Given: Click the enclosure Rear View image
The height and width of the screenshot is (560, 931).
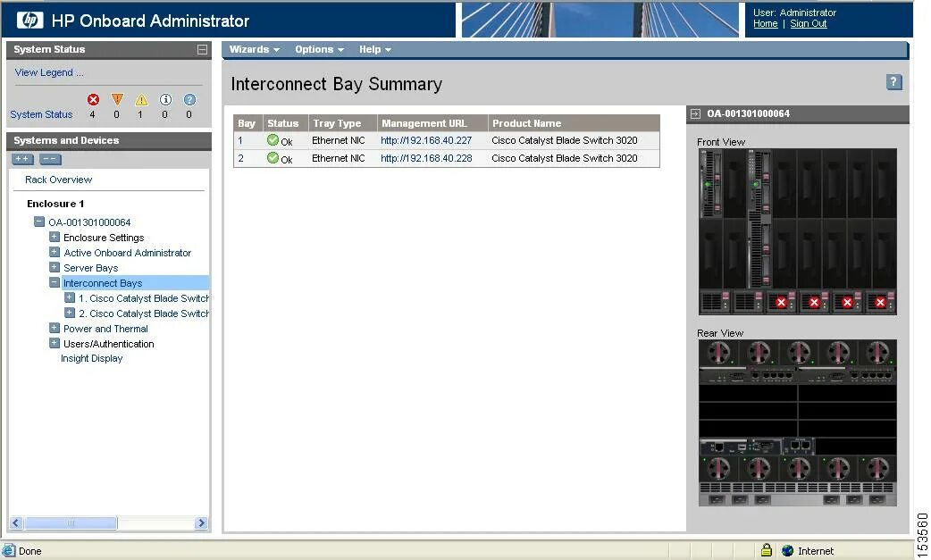Looking at the screenshot, I should [797, 422].
